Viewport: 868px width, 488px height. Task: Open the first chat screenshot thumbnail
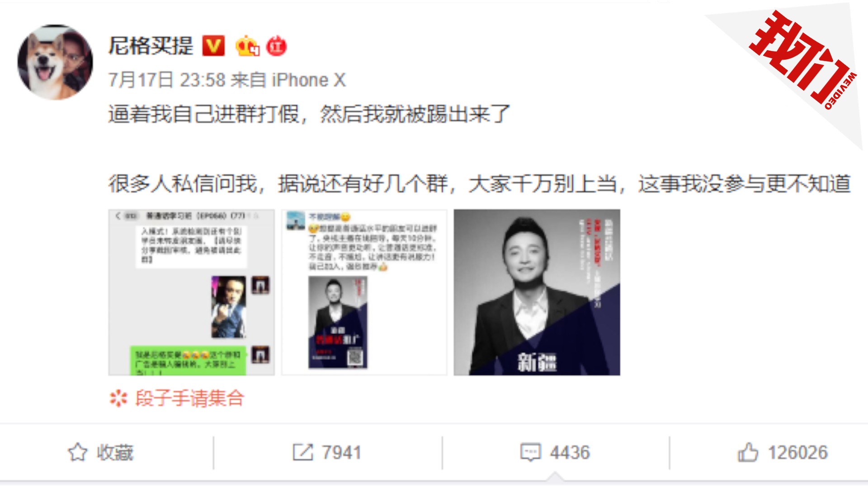click(192, 292)
